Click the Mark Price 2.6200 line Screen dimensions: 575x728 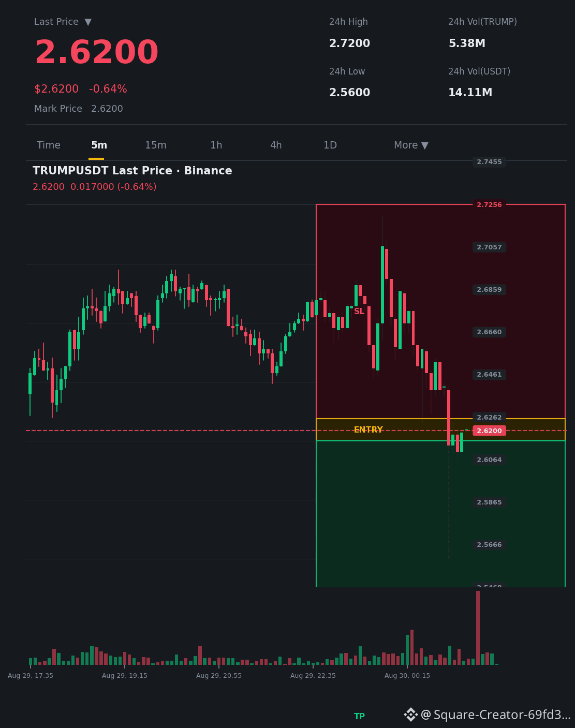(x=79, y=109)
